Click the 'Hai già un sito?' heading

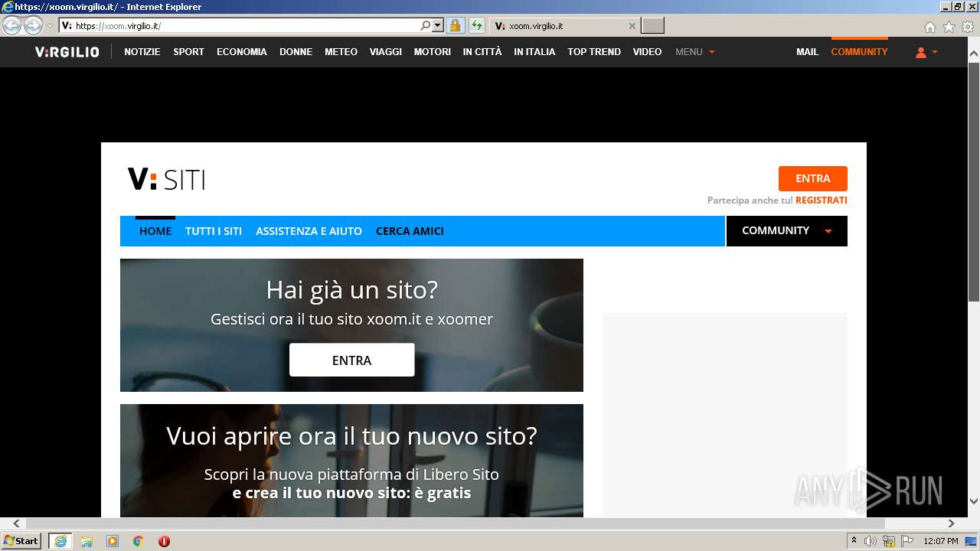(x=351, y=290)
